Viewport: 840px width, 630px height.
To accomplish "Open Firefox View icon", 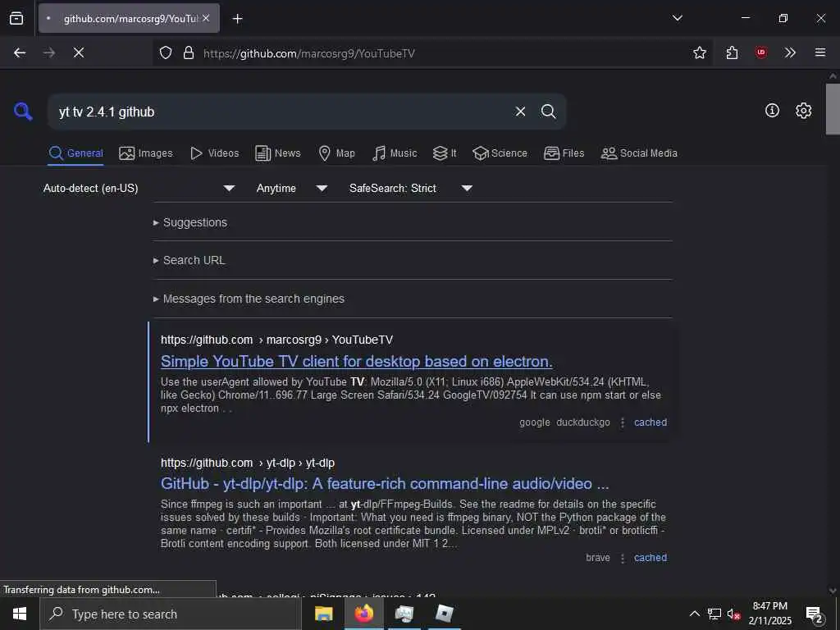I will click(16, 18).
